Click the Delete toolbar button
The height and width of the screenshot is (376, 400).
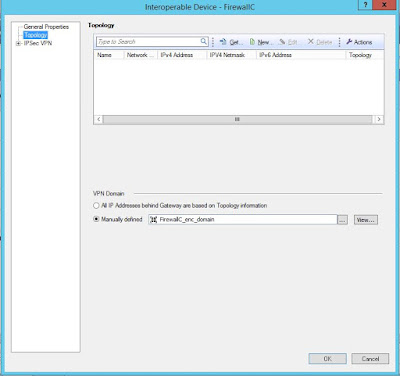click(x=320, y=42)
